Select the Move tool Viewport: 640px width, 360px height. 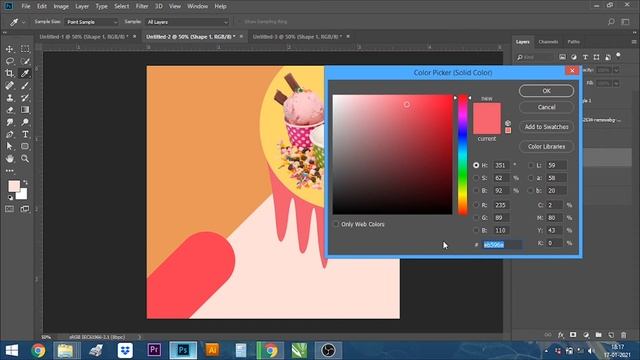pos(9,49)
